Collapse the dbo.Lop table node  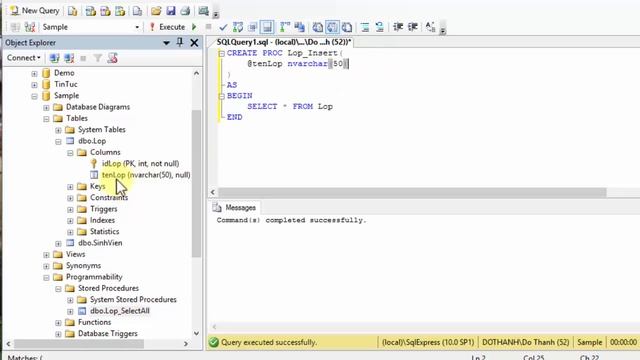pyautogui.click(x=58, y=142)
